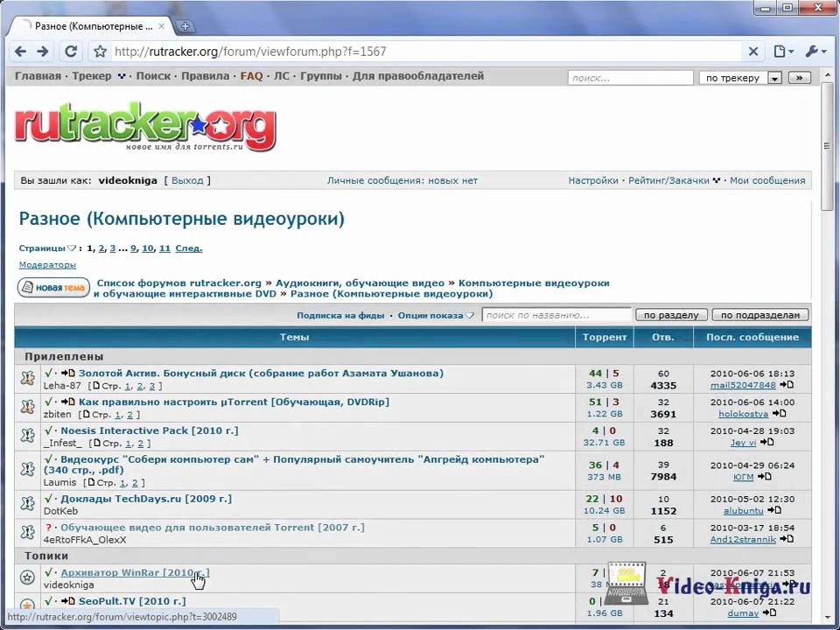Viewport: 840px width, 630px height.
Task: Open topic Noesis Interactive Pack [2010 г.]
Action: pos(150,430)
